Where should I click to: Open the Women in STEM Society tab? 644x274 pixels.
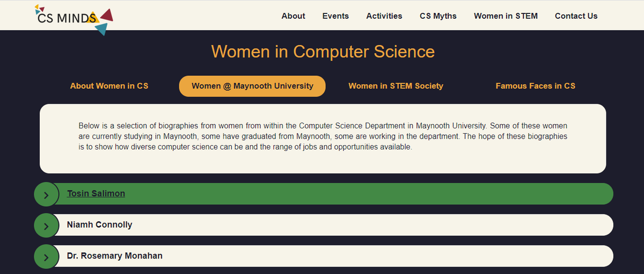click(x=396, y=86)
